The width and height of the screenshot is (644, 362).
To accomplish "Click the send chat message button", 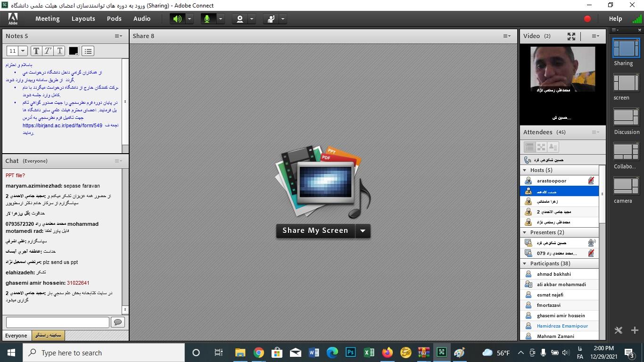I will point(117,322).
